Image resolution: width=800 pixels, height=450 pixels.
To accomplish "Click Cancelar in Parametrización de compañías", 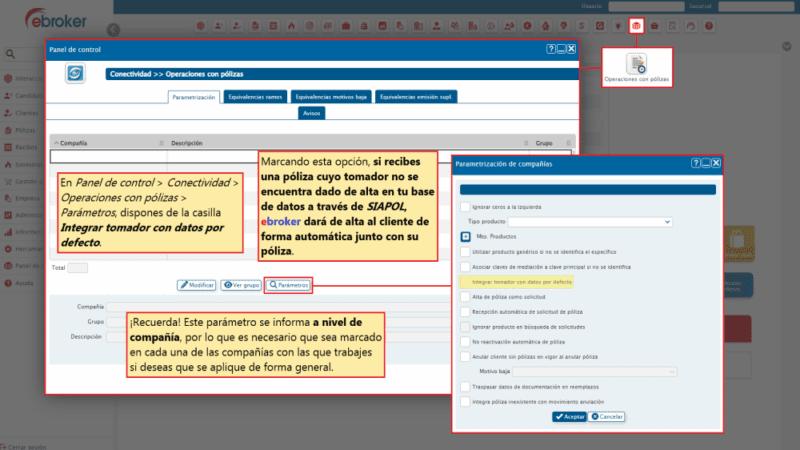I will (607, 417).
